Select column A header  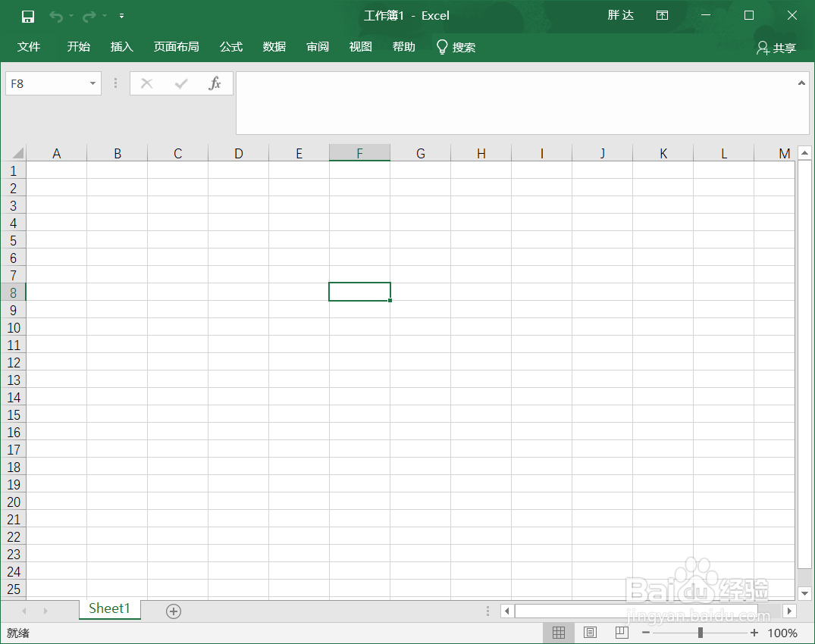[57, 153]
